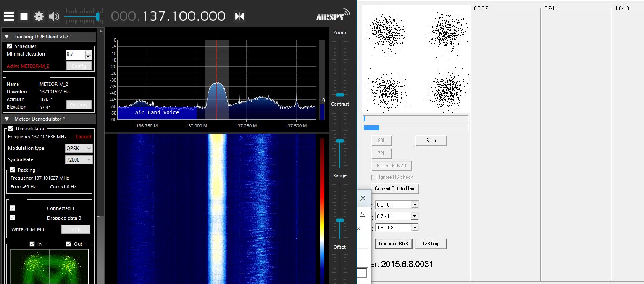Adjust the Contrast slider handle

[x=340, y=141]
